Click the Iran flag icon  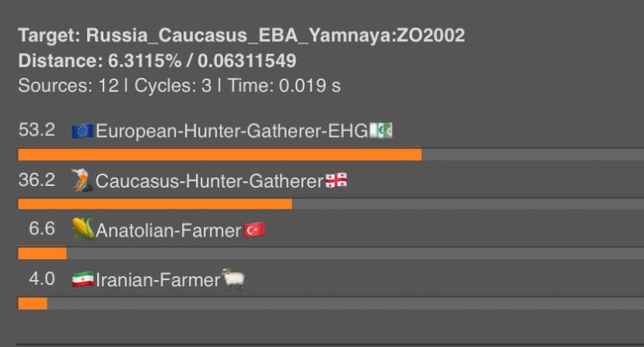pos(82,279)
